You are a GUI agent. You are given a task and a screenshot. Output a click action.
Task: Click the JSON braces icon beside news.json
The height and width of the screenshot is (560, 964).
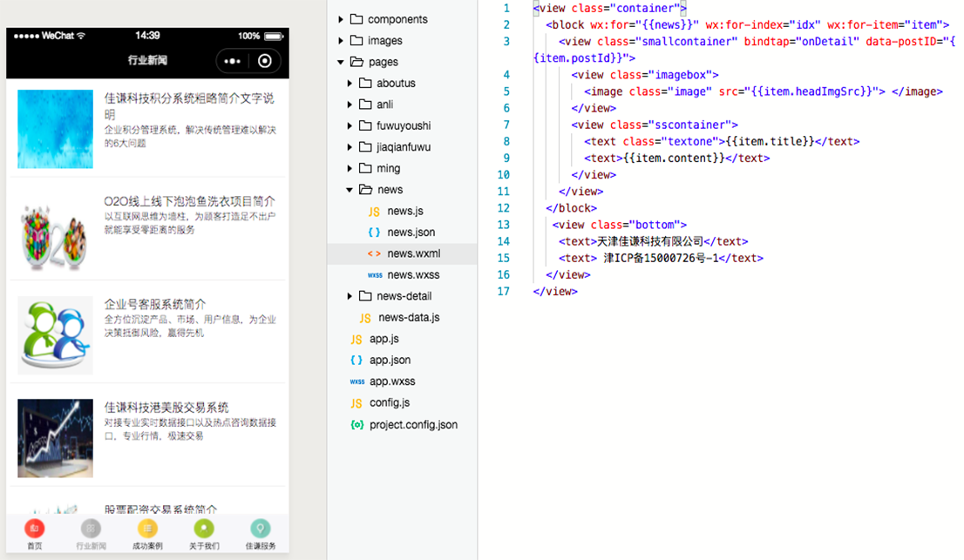[374, 233]
